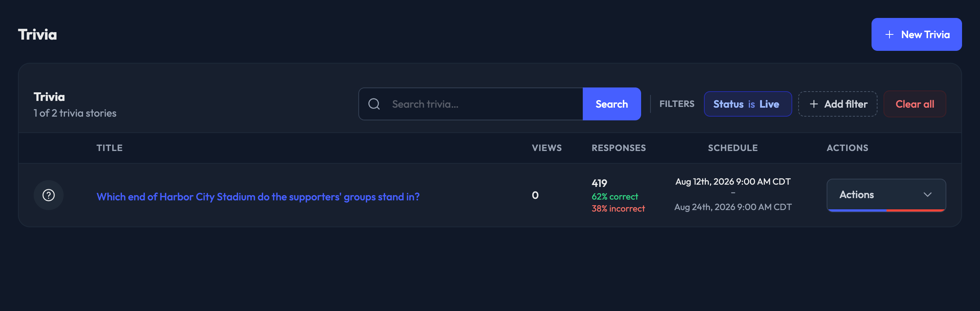
Task: Sort by the Schedule column header
Action: (x=733, y=148)
